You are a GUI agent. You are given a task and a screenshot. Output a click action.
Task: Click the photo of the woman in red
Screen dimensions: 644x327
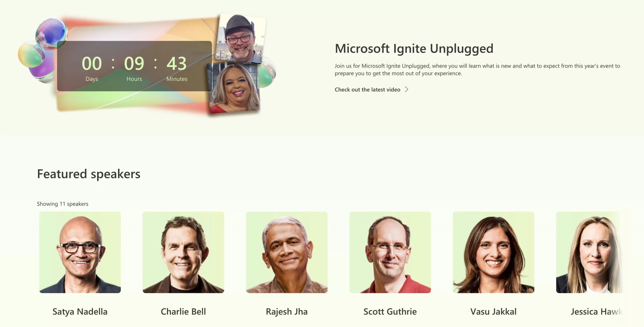tap(233, 88)
